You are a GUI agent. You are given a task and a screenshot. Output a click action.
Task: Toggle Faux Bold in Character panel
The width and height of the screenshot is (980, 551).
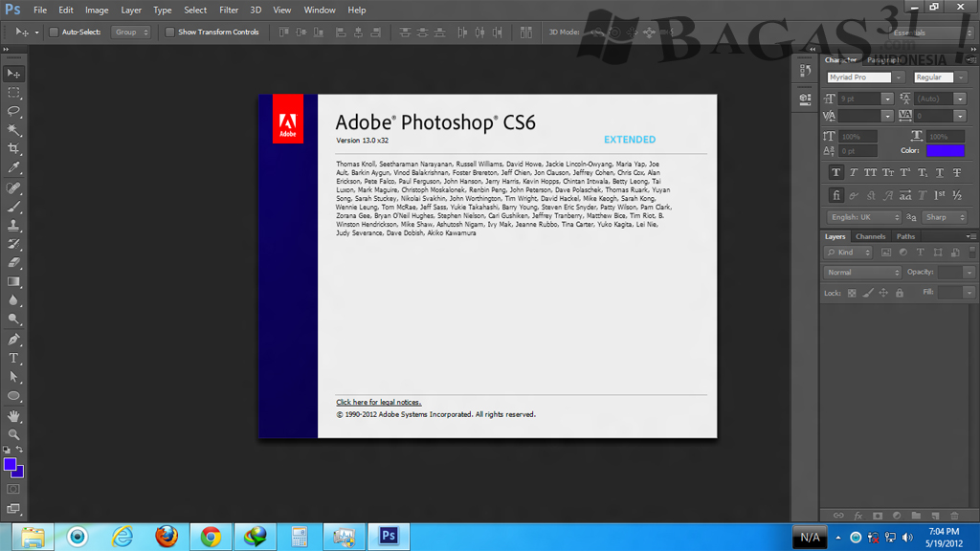pos(835,172)
